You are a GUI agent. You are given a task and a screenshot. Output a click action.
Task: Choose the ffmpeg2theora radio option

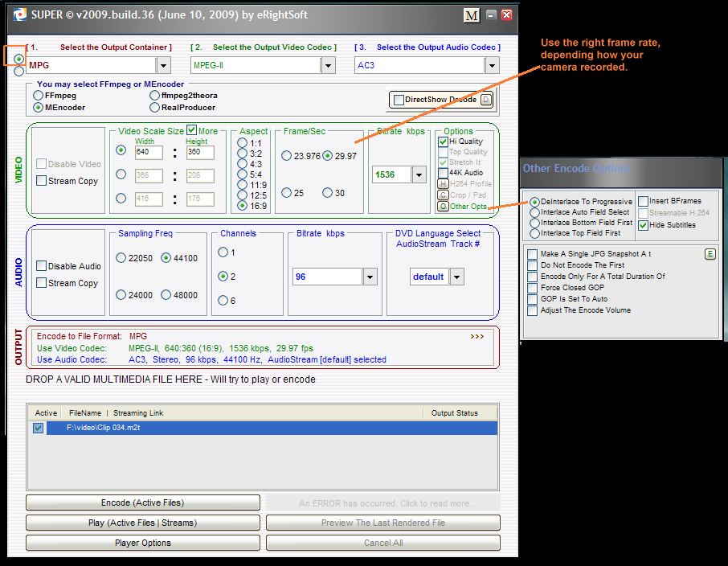(154, 96)
